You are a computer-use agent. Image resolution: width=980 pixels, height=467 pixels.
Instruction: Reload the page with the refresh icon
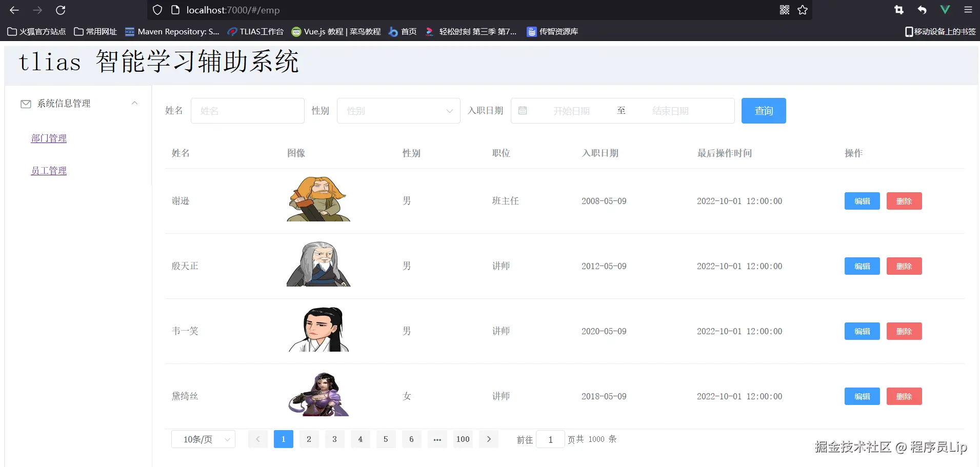[x=61, y=10]
